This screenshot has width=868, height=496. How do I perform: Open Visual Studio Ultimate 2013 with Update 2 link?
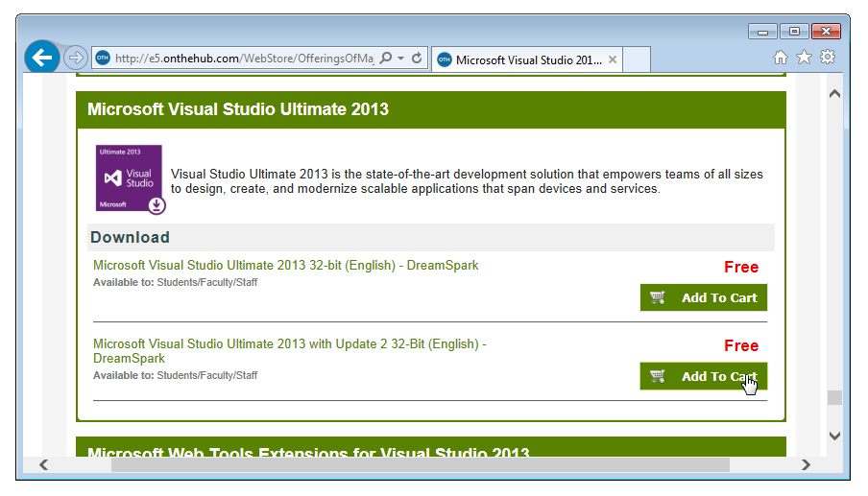pos(290,351)
